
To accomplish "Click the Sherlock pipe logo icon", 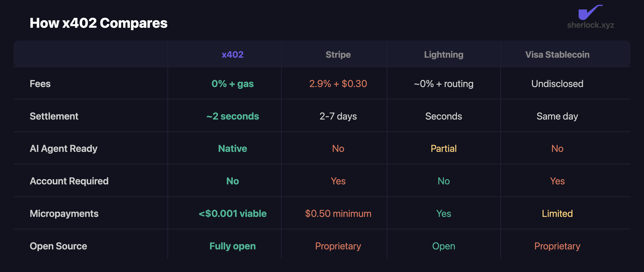I will (590, 12).
